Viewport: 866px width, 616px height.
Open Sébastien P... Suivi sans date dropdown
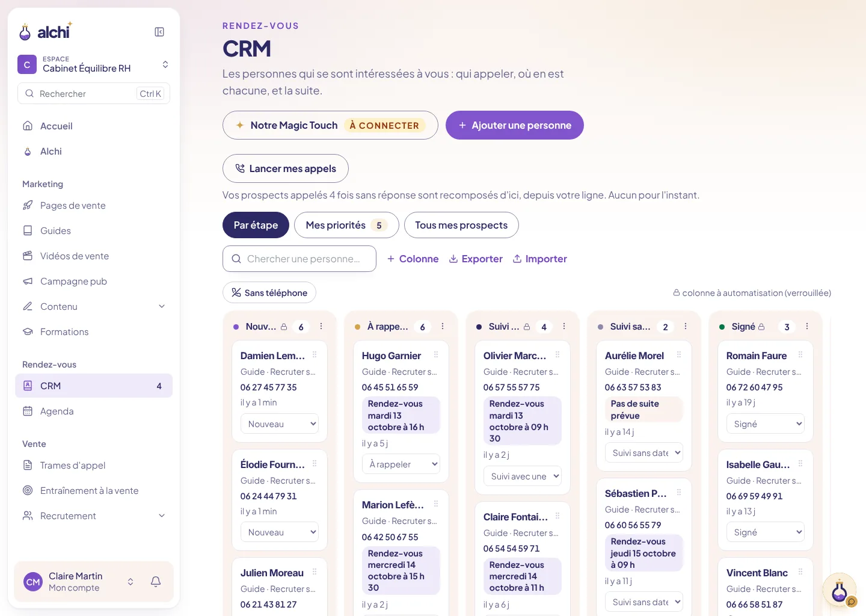tap(644, 602)
